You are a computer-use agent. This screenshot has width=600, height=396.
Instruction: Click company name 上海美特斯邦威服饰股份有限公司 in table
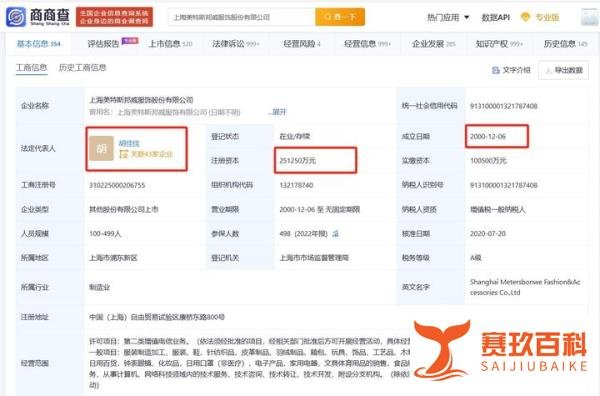point(141,100)
